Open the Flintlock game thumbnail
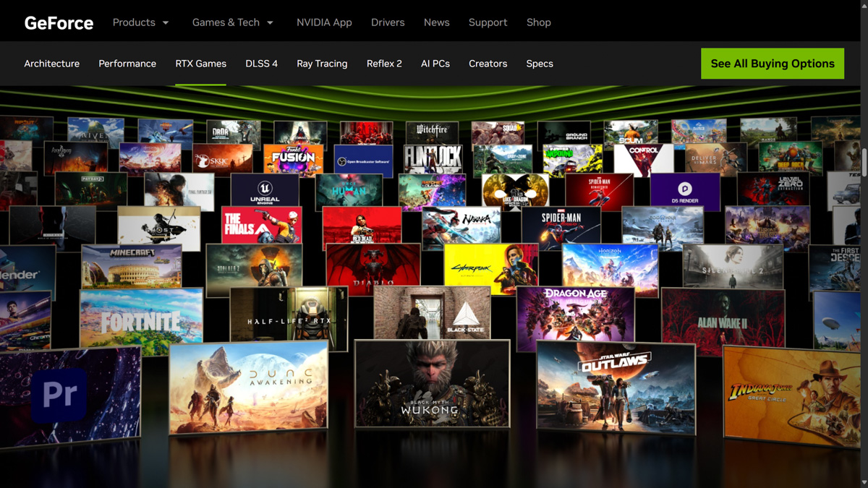The image size is (868, 488). [433, 159]
